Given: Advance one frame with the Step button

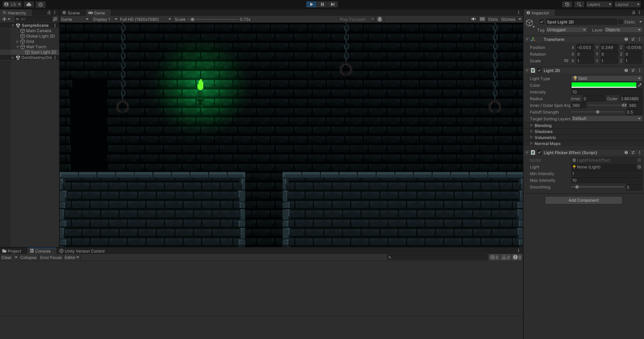Looking at the screenshot, I should coord(332,4).
